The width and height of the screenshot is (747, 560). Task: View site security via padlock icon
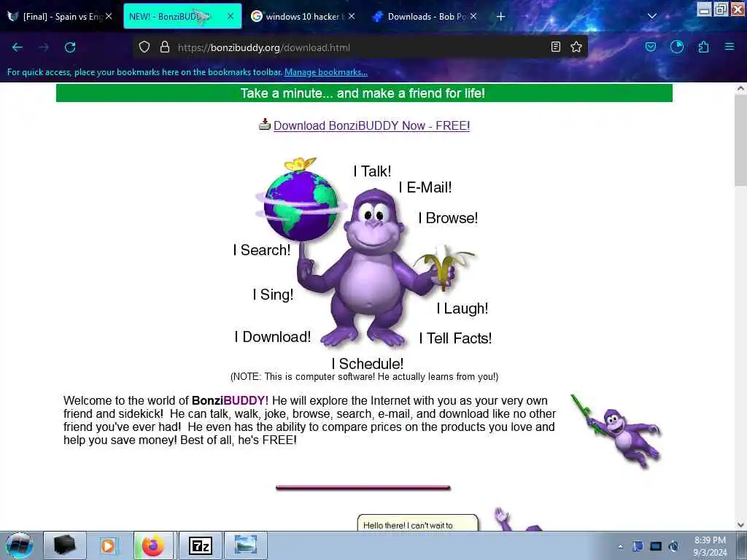point(165,47)
